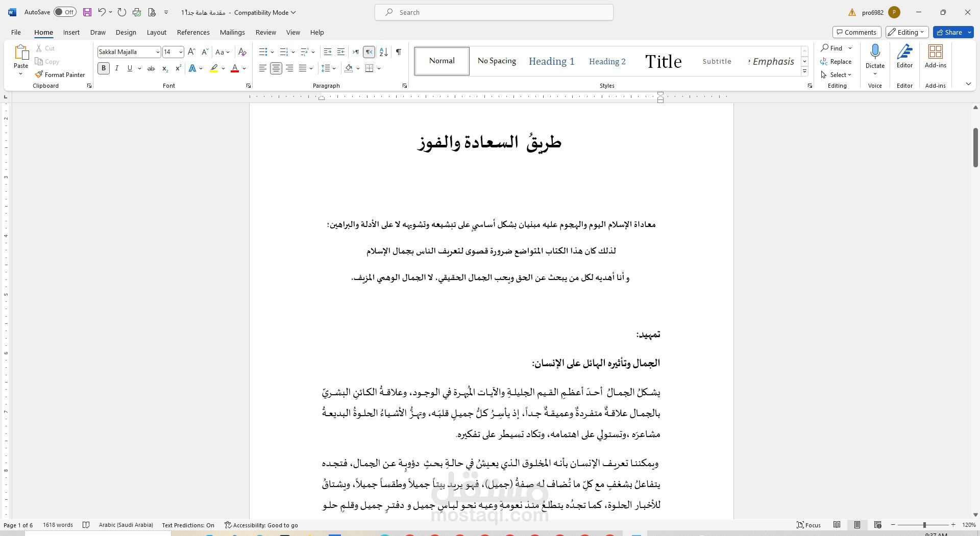Click the Search box
This screenshot has width=980, height=536.
494,12
